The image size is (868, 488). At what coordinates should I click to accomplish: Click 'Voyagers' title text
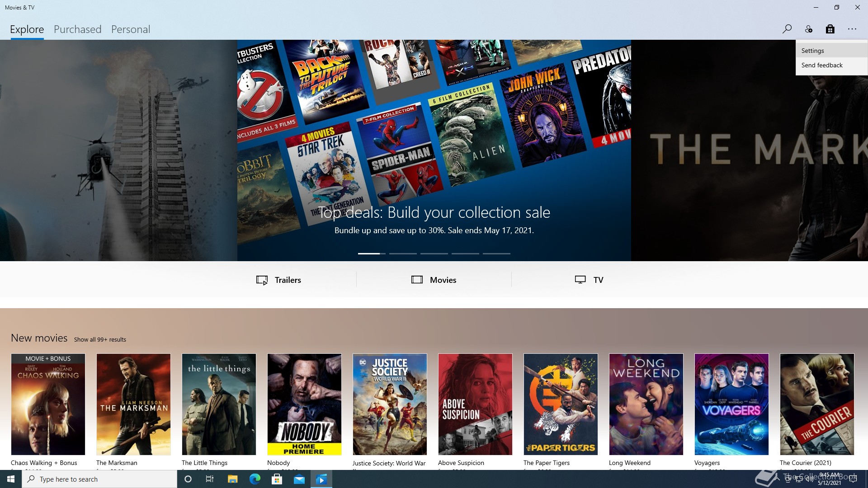pyautogui.click(x=707, y=463)
